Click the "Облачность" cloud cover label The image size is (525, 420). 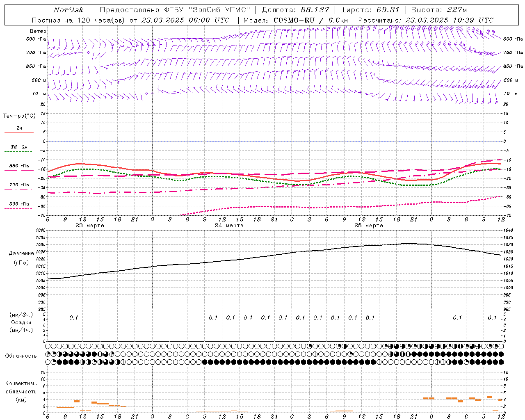pos(21,356)
